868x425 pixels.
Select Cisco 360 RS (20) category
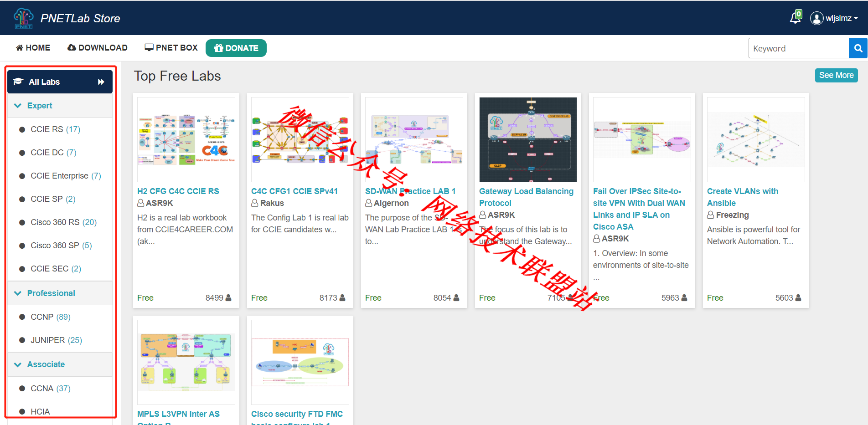point(63,222)
